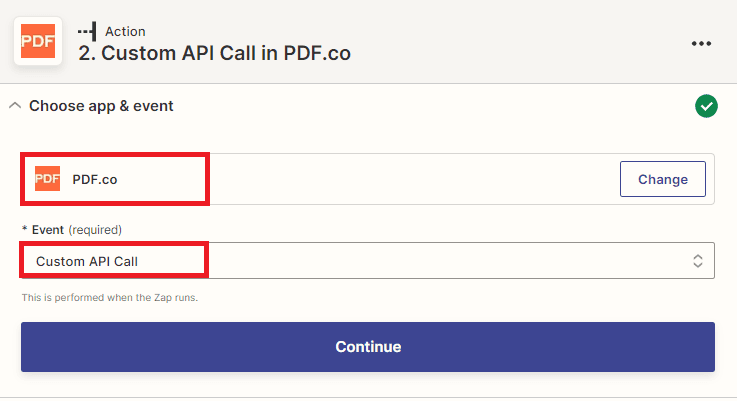
Task: Click the "Choose app & event" section heading
Action: 101,105
